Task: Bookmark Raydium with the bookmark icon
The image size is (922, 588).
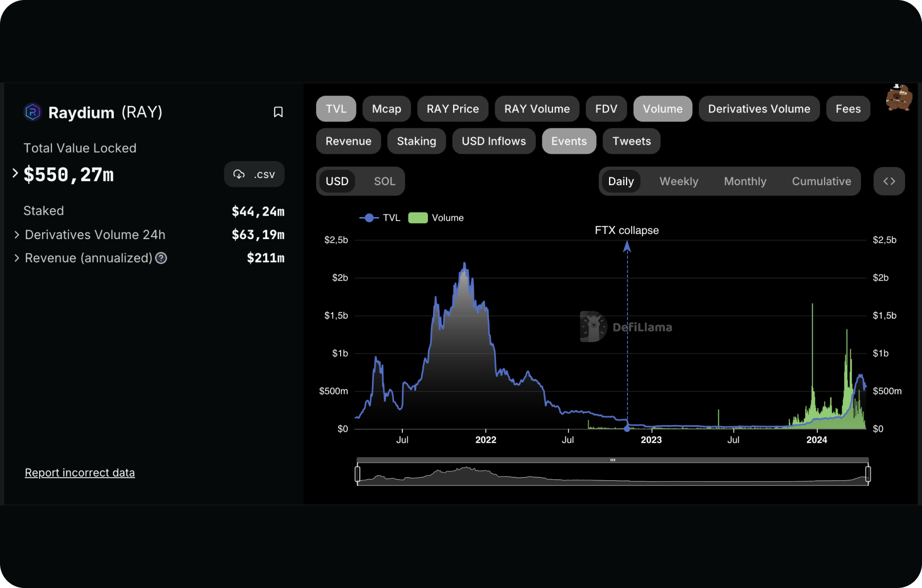Action: click(278, 112)
